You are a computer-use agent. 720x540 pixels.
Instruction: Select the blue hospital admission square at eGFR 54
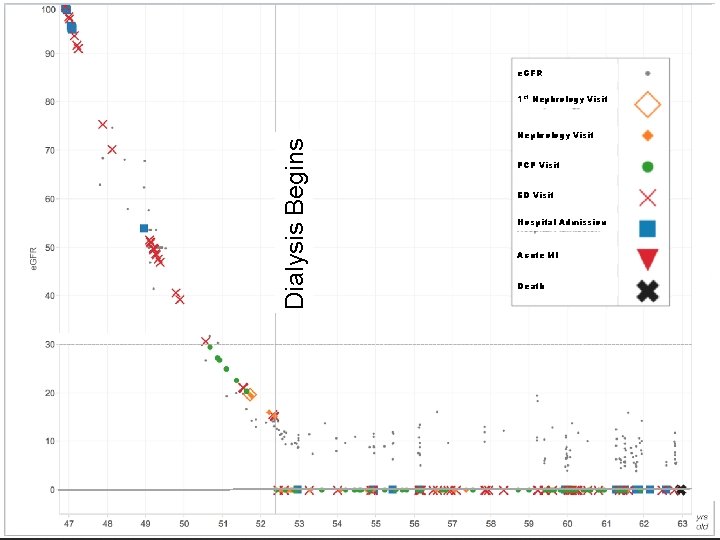(144, 228)
